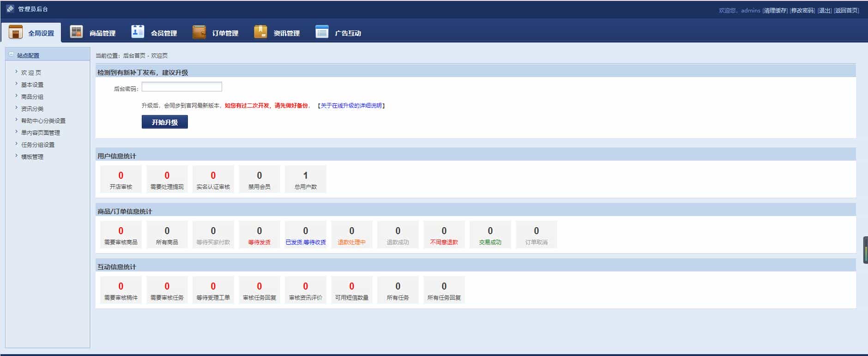
Task: Open the 所有任务 card
Action: tap(398, 290)
